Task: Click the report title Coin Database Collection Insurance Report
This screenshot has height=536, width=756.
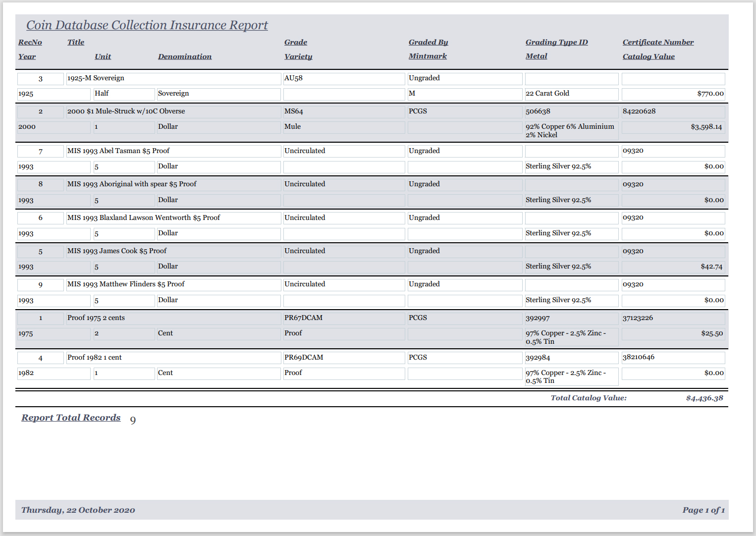Action: click(x=147, y=25)
